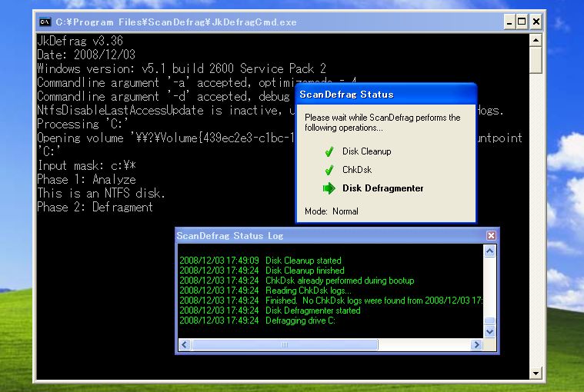The height and width of the screenshot is (392, 584).
Task: Click console line 'Input mask: c:¥*'
Action: coord(86,165)
